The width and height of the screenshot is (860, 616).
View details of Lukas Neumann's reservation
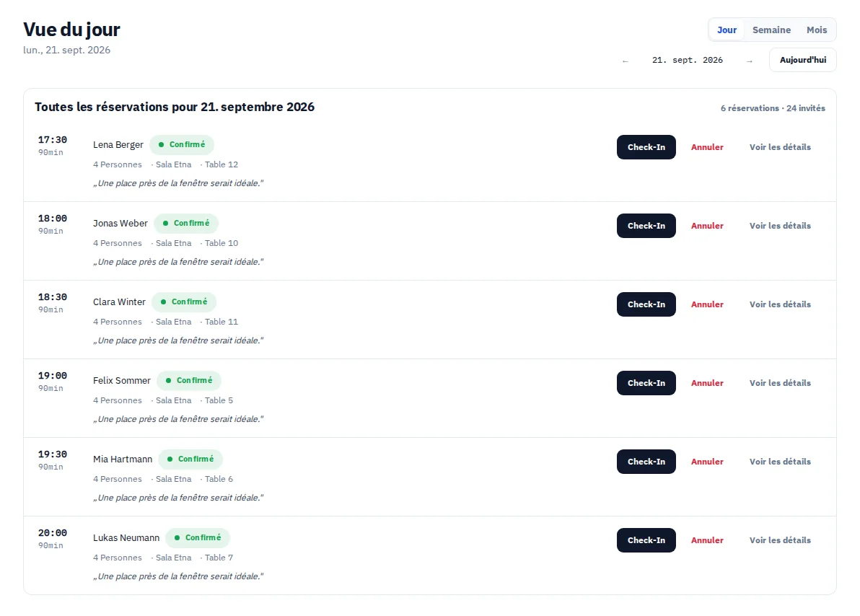[x=780, y=540]
